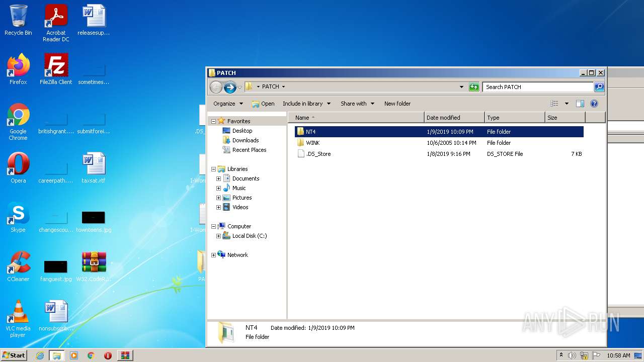The height and width of the screenshot is (362, 644).
Task: Sort by Type column header
Action: (x=515, y=118)
